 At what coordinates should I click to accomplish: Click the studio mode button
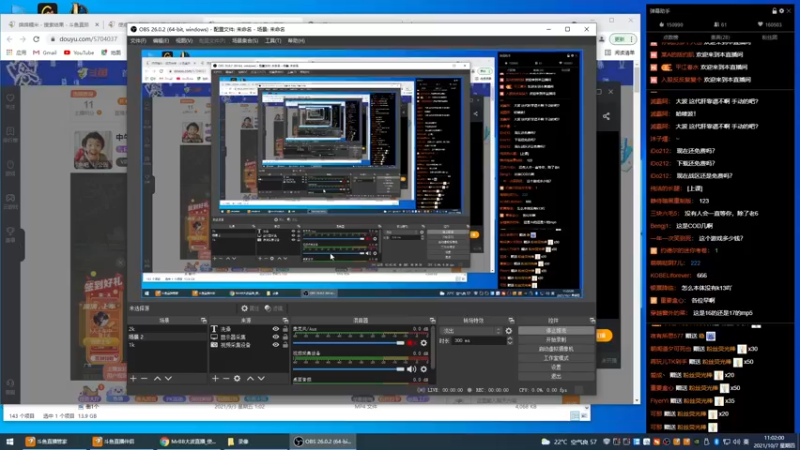pos(556,358)
